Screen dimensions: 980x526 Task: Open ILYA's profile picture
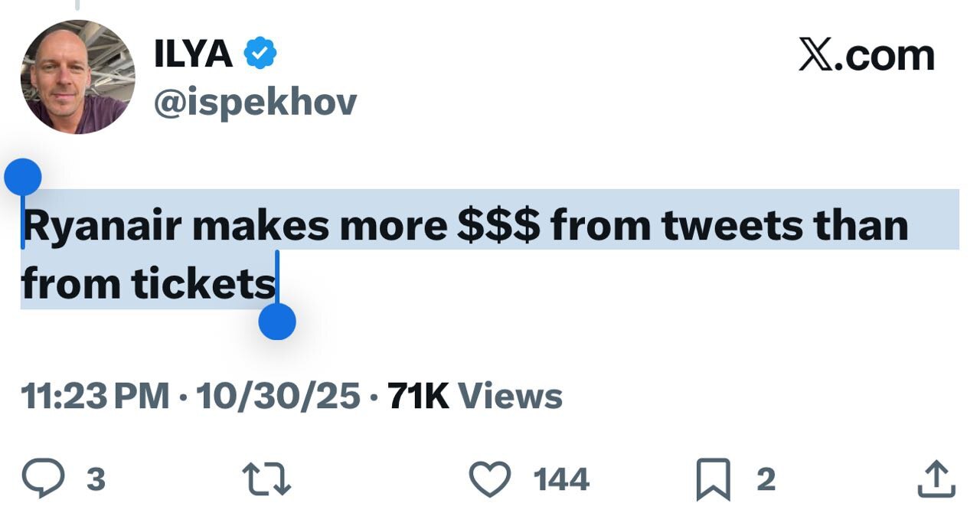pyautogui.click(x=77, y=77)
